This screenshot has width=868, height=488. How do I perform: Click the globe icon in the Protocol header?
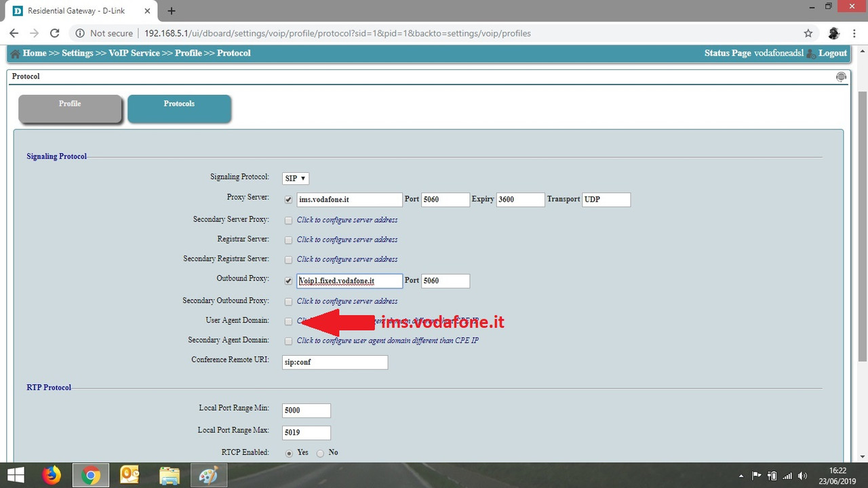tap(841, 77)
